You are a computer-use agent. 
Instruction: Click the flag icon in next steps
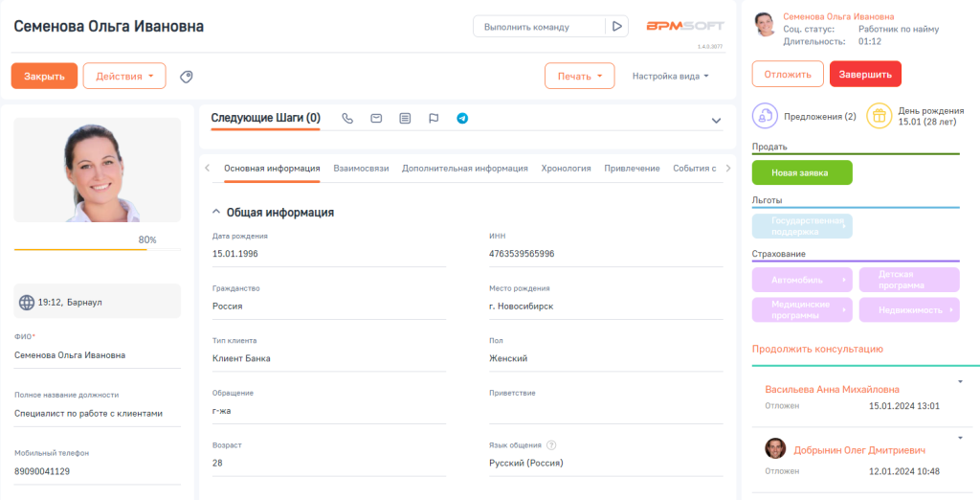(x=434, y=119)
